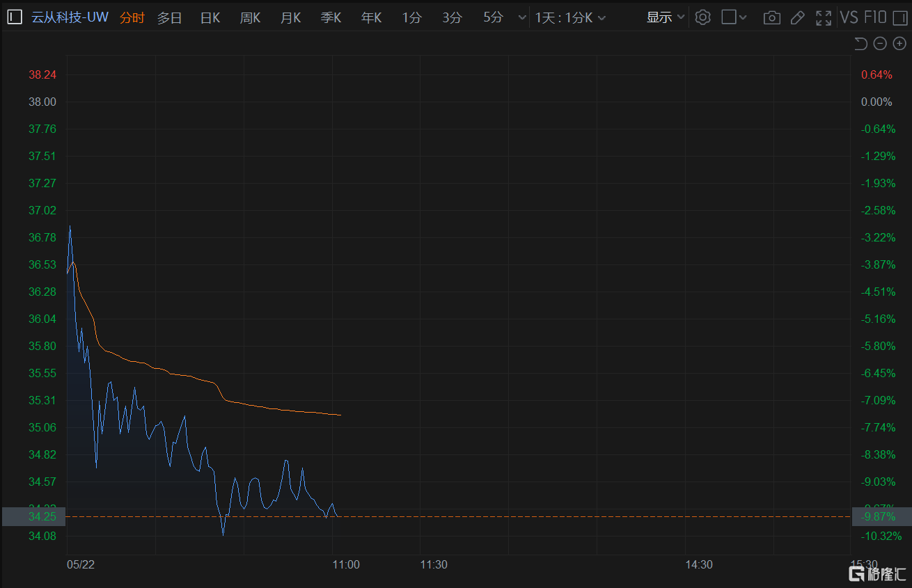
Task: Select the 5分 five-minute interval
Action: click(493, 18)
